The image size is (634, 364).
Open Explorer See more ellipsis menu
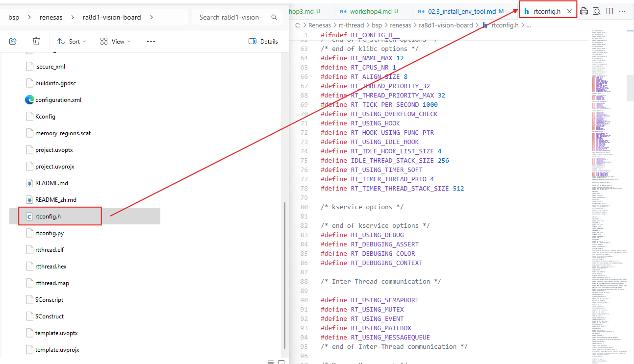pyautogui.click(x=151, y=42)
